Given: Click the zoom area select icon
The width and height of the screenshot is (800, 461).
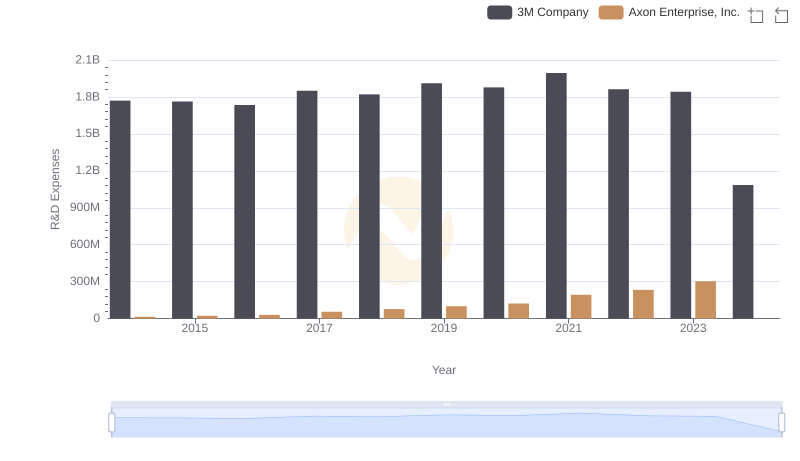Looking at the screenshot, I should [x=756, y=15].
